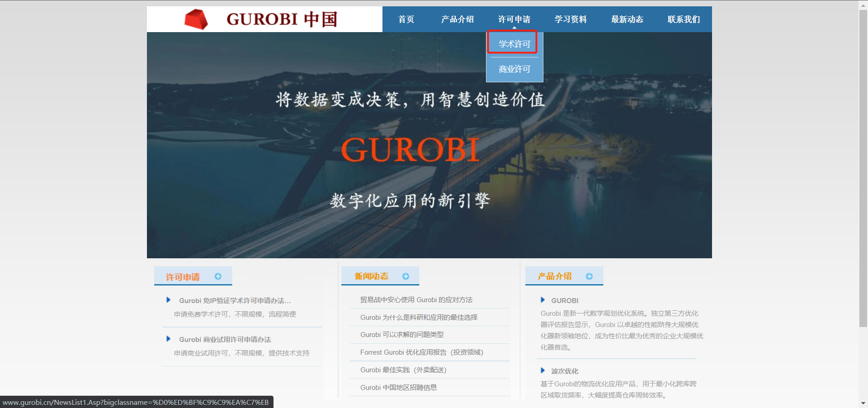Click the blue triangle beside GUROBI product entry
The image size is (868, 408).
click(x=543, y=300)
